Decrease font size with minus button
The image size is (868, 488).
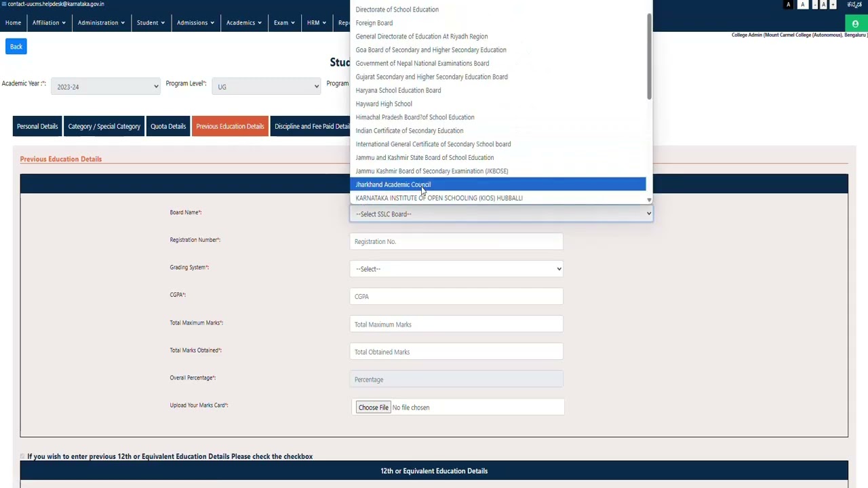pos(815,5)
